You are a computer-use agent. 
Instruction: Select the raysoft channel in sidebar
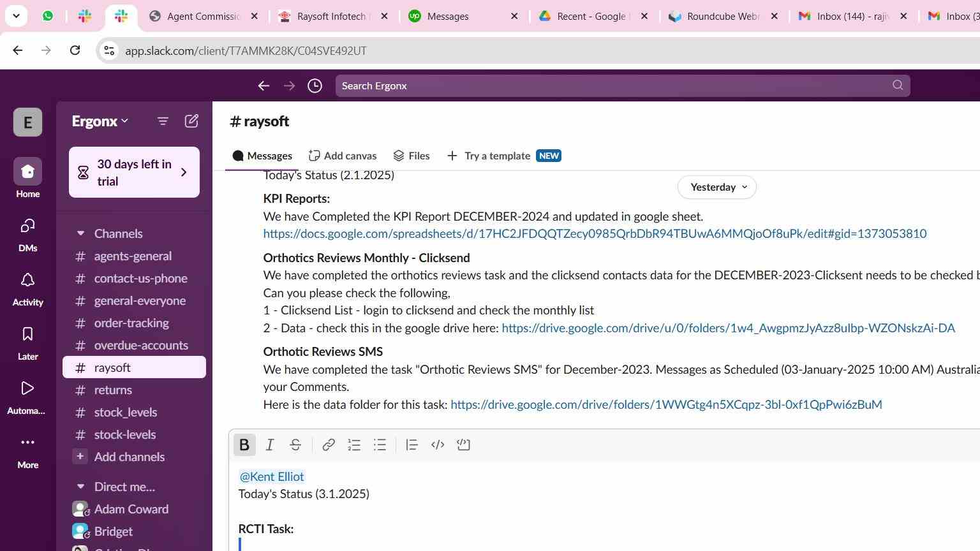(134, 367)
